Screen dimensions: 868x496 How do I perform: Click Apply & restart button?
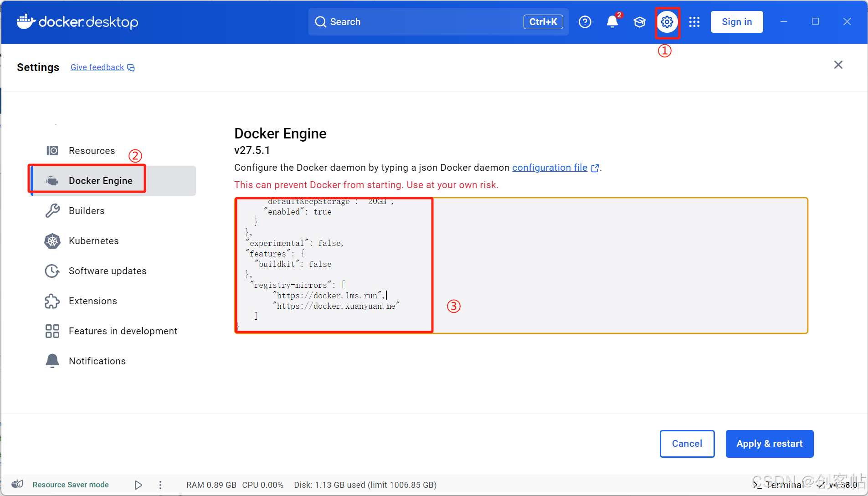click(x=770, y=444)
